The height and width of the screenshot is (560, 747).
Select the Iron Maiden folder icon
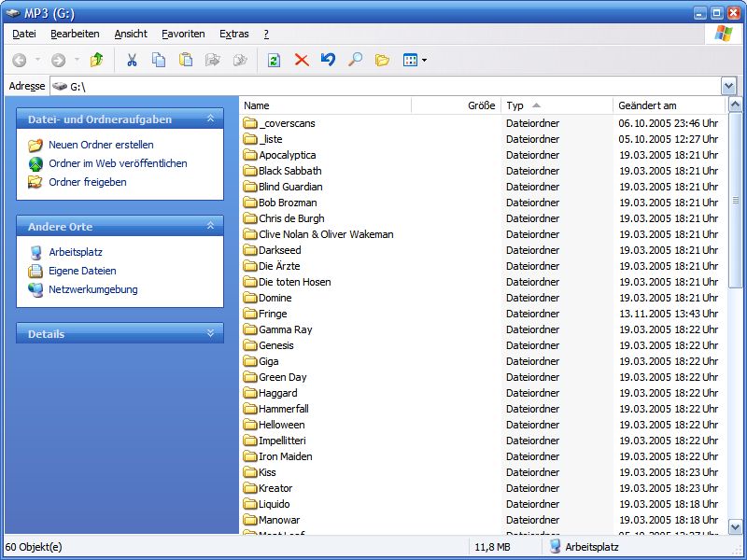point(250,456)
